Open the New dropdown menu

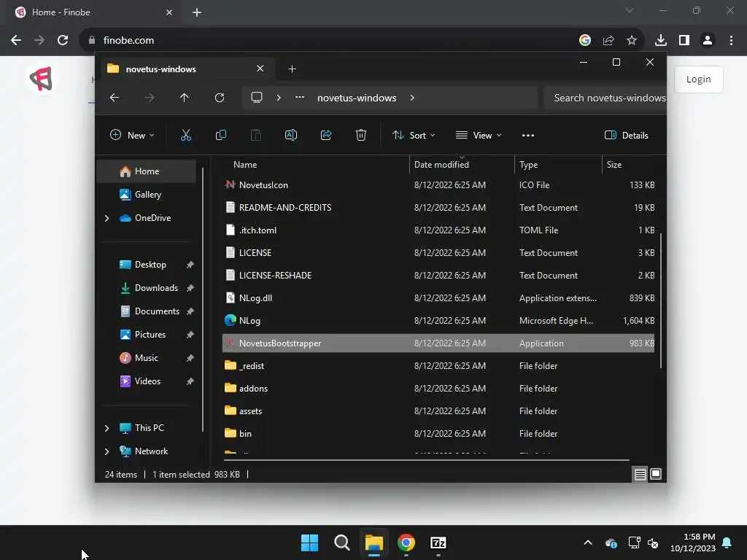(x=132, y=135)
